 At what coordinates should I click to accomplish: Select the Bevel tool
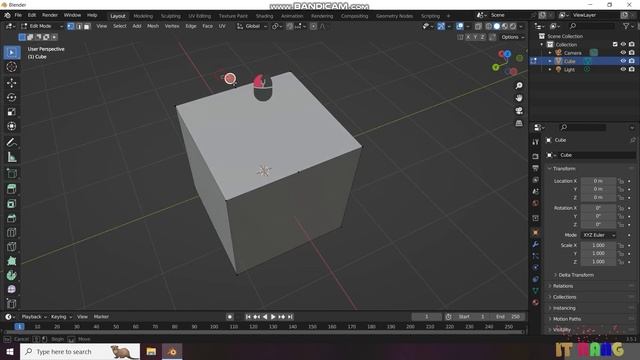point(11,218)
